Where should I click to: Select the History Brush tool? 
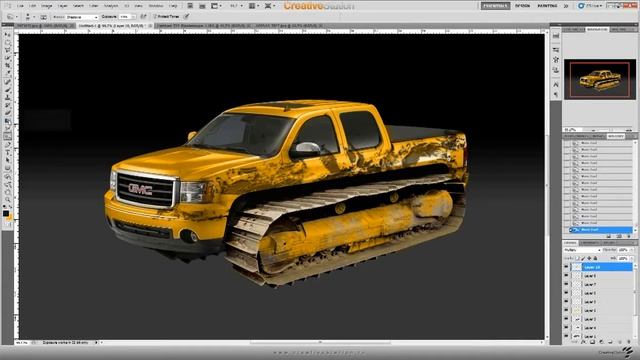7,104
